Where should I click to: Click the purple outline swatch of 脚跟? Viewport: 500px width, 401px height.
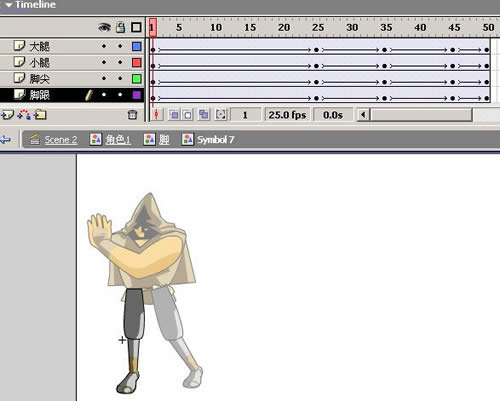click(137, 95)
